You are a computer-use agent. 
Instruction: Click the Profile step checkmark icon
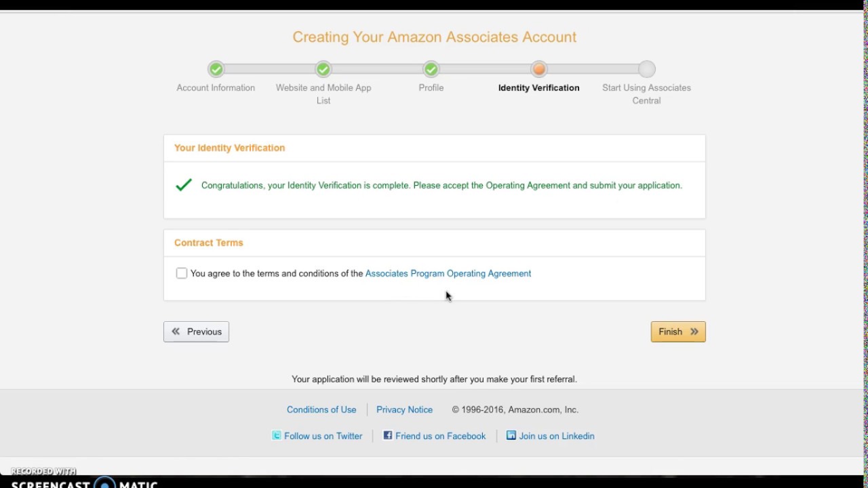(431, 69)
